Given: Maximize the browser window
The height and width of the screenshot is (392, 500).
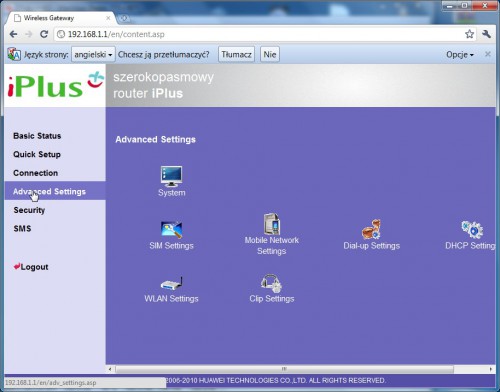Looking at the screenshot, I should coord(464,6).
